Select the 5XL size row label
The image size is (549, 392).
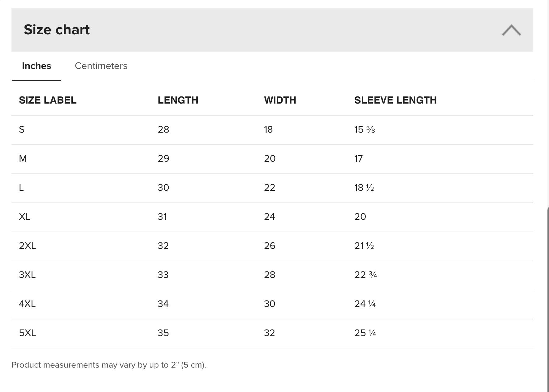(x=27, y=333)
